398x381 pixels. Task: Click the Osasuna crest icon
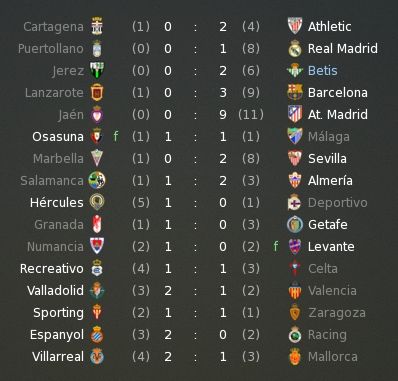pyautogui.click(x=97, y=136)
